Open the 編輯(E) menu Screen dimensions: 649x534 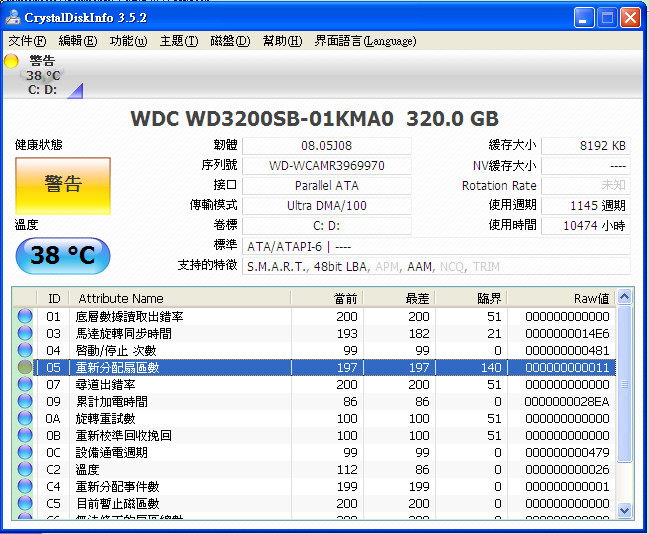[78, 41]
